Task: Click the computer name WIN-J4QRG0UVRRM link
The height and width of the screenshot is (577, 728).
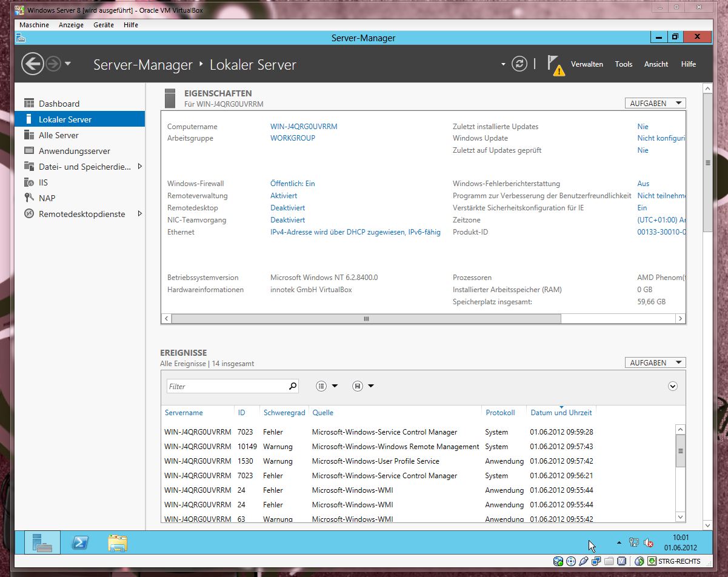Action: (x=304, y=127)
